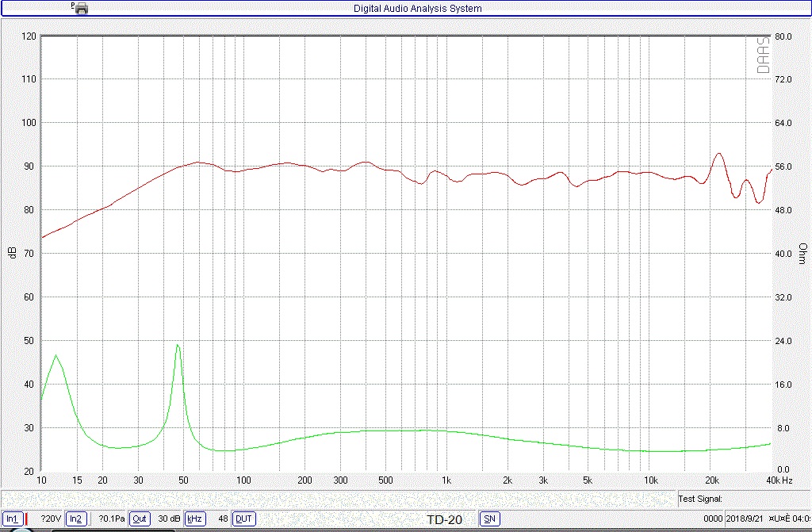Click the dB label on left axis

(x=12, y=253)
